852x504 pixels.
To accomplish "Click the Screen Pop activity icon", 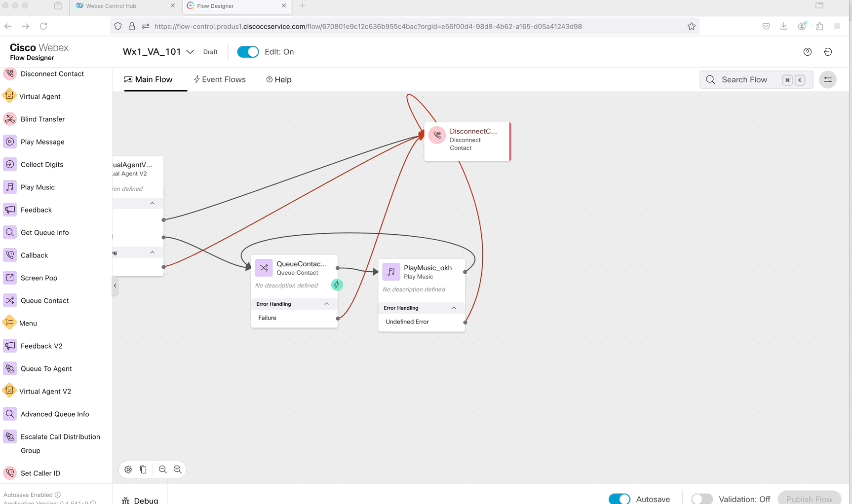I will pyautogui.click(x=10, y=278).
